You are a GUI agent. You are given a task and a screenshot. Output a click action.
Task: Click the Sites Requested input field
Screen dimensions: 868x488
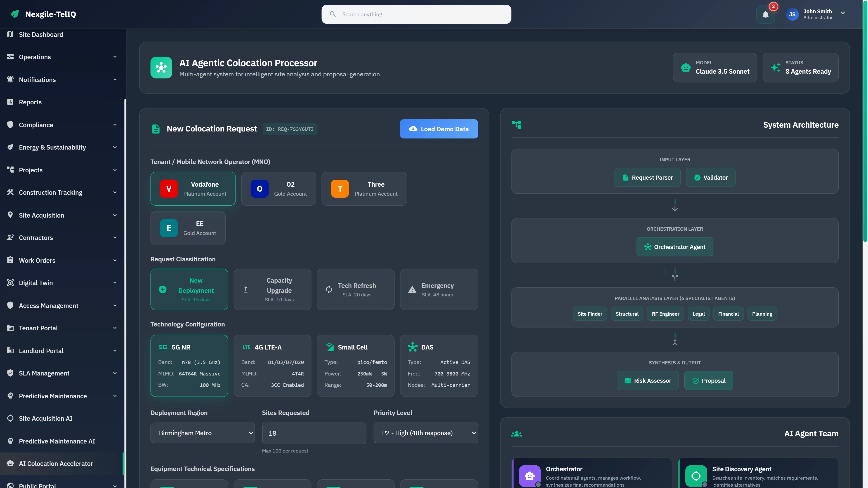(314, 433)
